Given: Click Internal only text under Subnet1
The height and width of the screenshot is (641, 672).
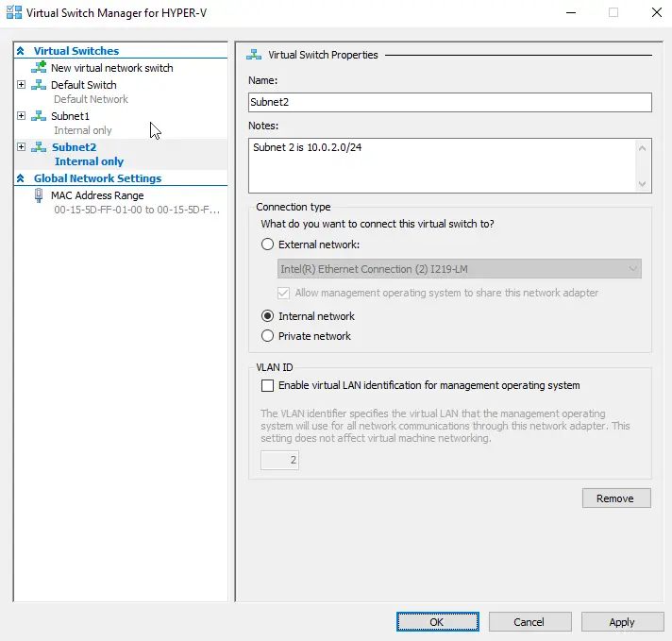Looking at the screenshot, I should pyautogui.click(x=83, y=130).
